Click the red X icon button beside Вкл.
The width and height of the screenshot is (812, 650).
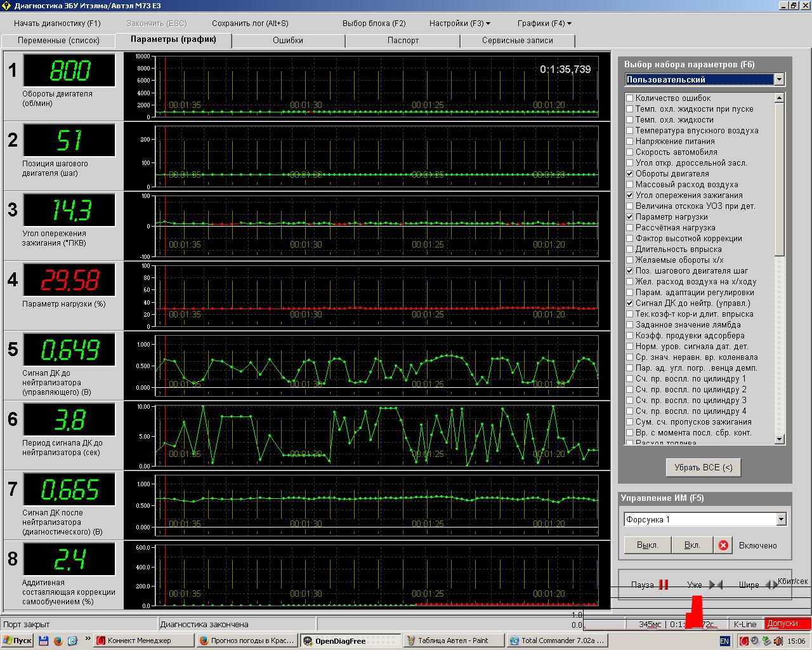pyautogui.click(x=723, y=545)
